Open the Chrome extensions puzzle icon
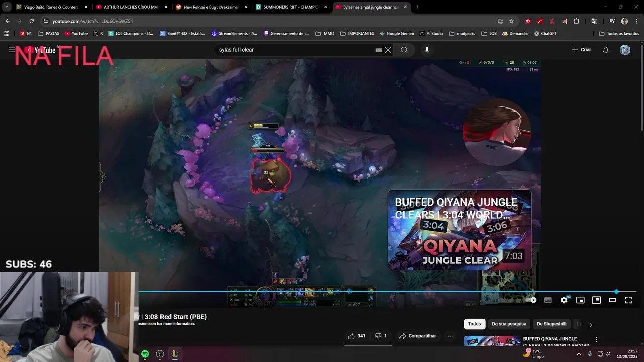The height and width of the screenshot is (362, 644). point(577,21)
